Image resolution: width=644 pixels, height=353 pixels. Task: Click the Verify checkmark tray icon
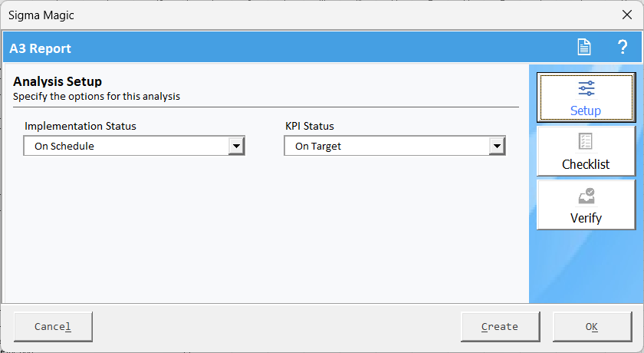point(586,196)
